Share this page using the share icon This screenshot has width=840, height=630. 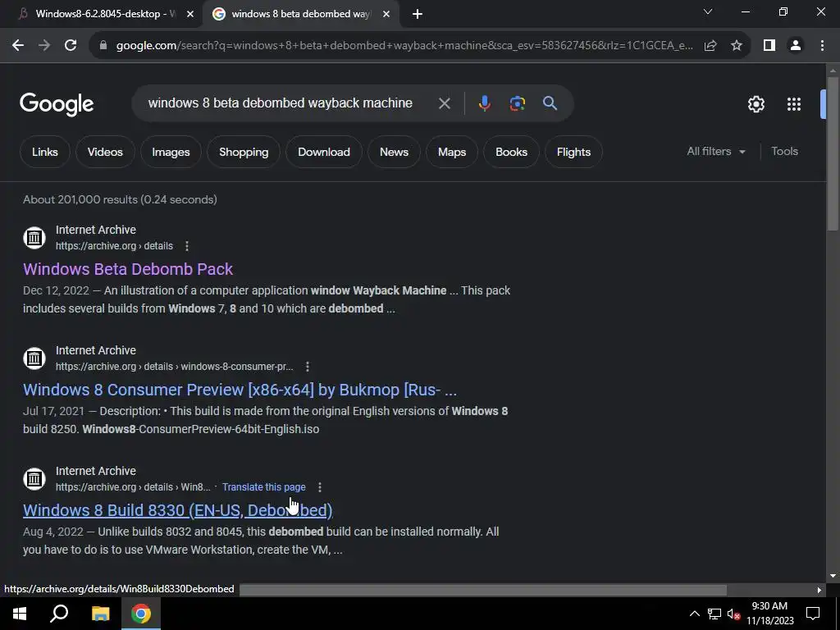(710, 46)
